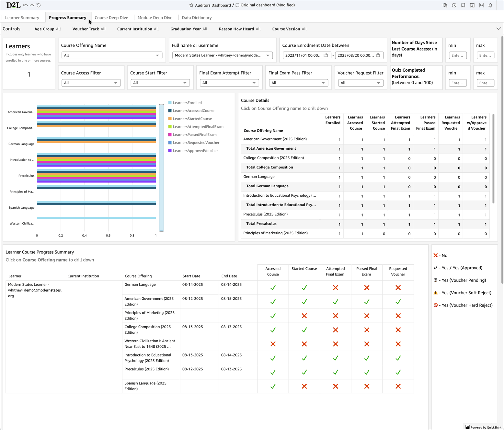The image size is (504, 430).
Task: Toggle LearnersEnrolled legend series
Action: tap(187, 103)
